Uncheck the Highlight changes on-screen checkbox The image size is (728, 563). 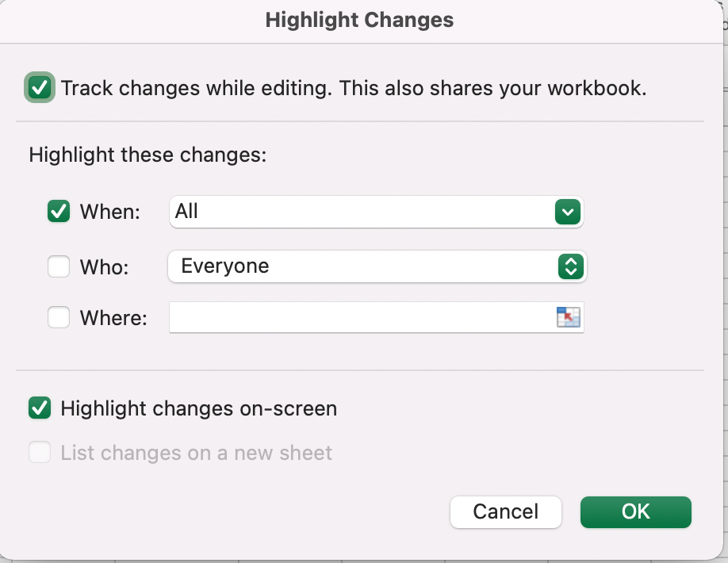click(40, 408)
